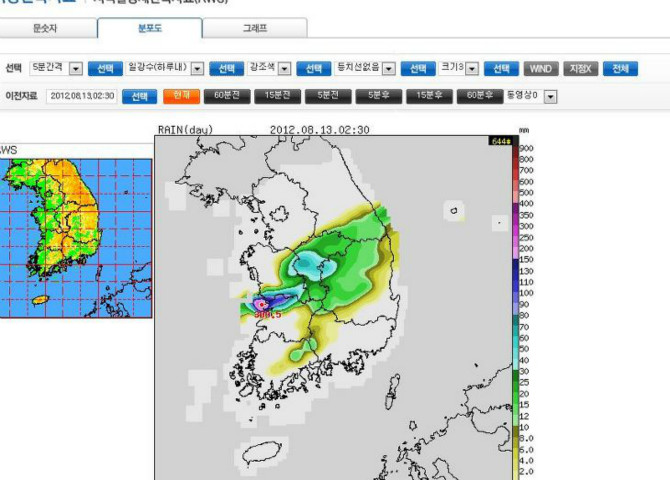Viewport: 670px width, 480px height.
Task: Toggle the WIND overlay button
Action: click(541, 68)
